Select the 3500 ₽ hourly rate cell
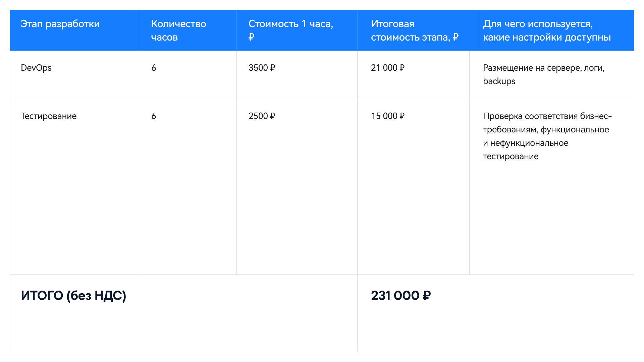The image size is (644, 362). point(262,68)
